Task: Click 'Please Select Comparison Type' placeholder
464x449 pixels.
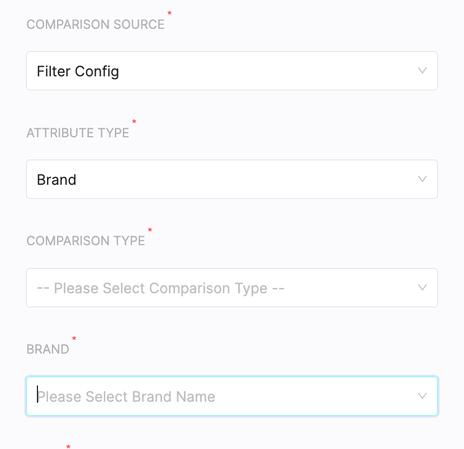Action: point(160,288)
